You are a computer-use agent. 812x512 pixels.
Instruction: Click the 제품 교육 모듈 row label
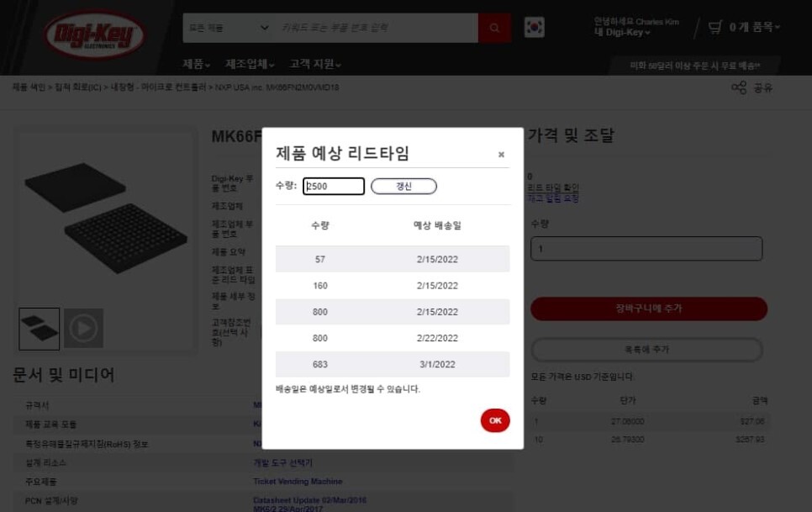click(50, 425)
